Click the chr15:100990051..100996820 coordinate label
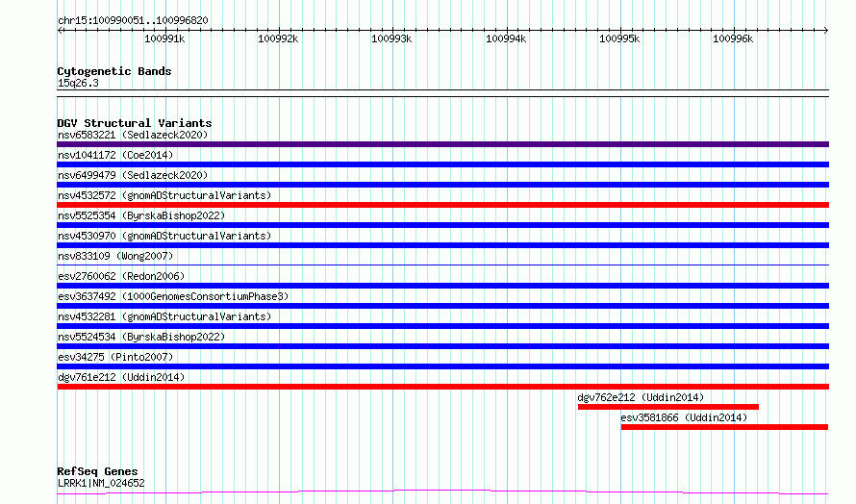 (133, 20)
